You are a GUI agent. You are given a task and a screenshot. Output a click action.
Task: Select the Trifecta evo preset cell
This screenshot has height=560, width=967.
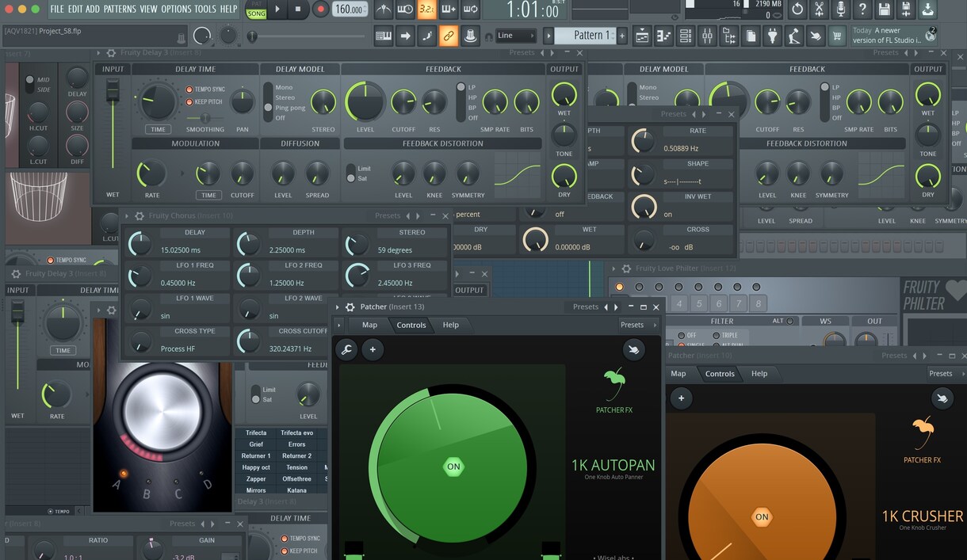(x=296, y=432)
